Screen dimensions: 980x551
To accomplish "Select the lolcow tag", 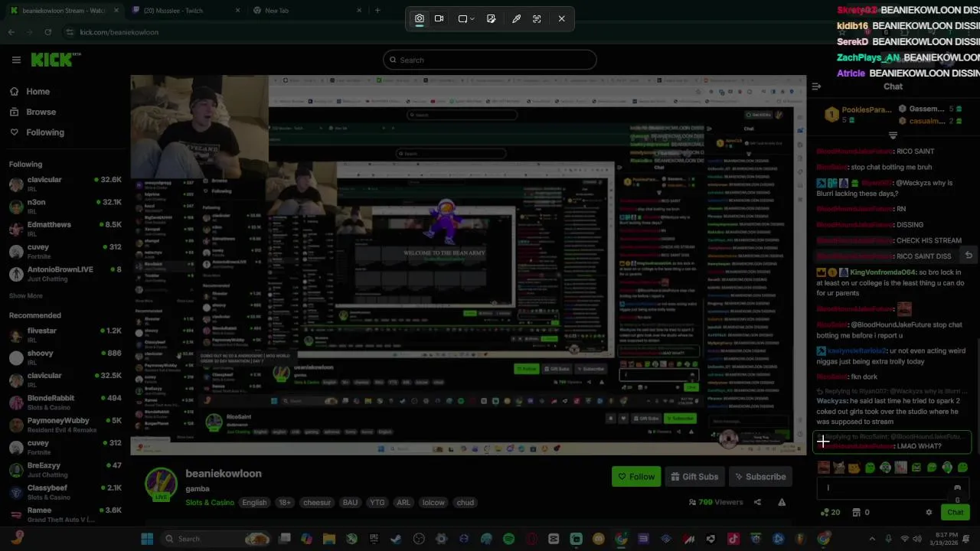I will click(x=433, y=503).
